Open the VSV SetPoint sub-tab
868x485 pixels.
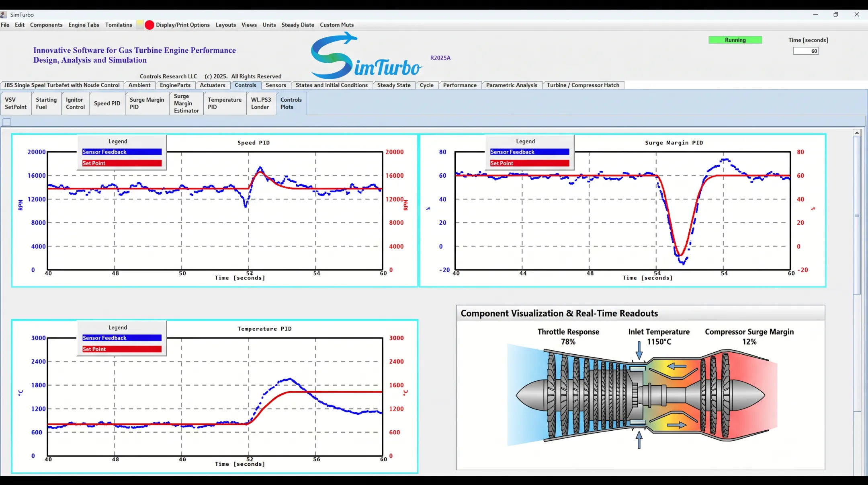tap(16, 103)
